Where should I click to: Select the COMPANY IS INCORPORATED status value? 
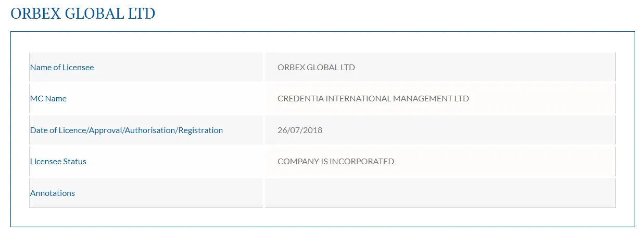point(335,162)
